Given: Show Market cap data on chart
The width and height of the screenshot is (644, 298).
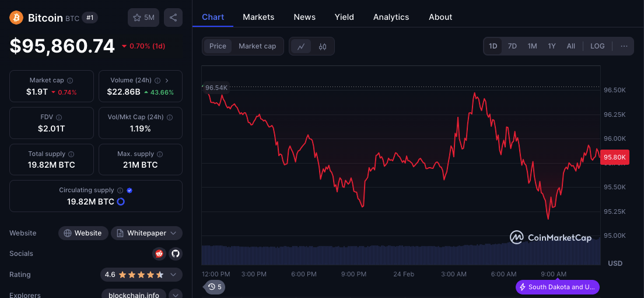Looking at the screenshot, I should 257,46.
